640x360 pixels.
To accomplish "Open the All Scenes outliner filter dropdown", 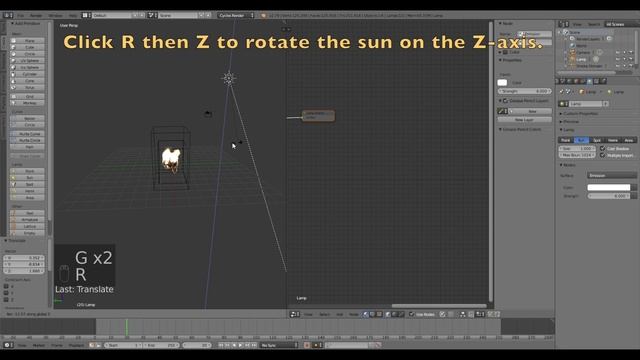I will [622, 24].
